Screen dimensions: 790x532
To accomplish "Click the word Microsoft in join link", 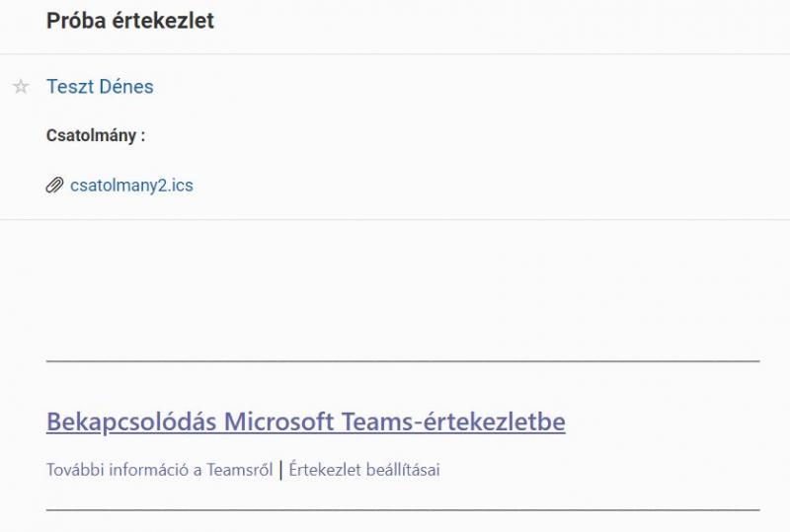I will tap(278, 421).
